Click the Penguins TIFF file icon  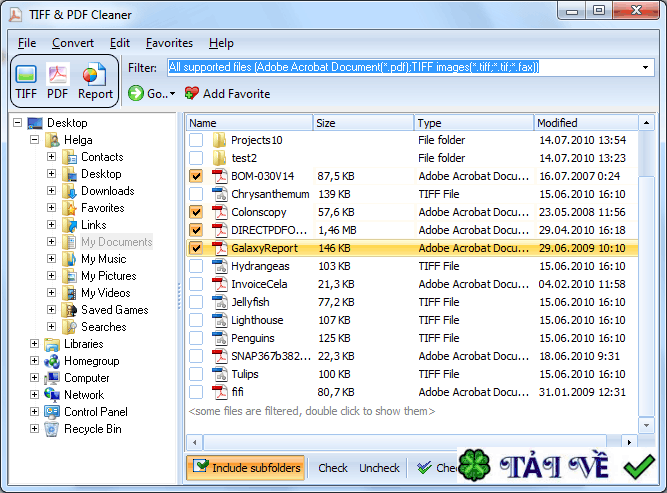tap(219, 338)
